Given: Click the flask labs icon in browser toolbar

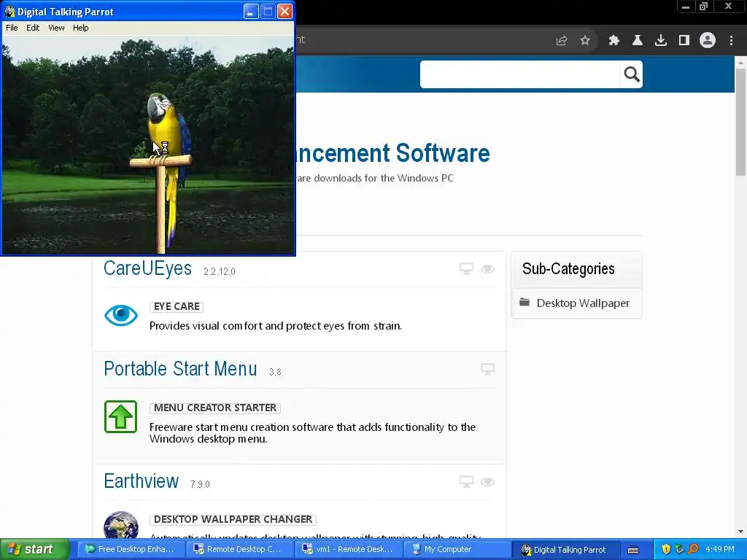Looking at the screenshot, I should tap(637, 41).
